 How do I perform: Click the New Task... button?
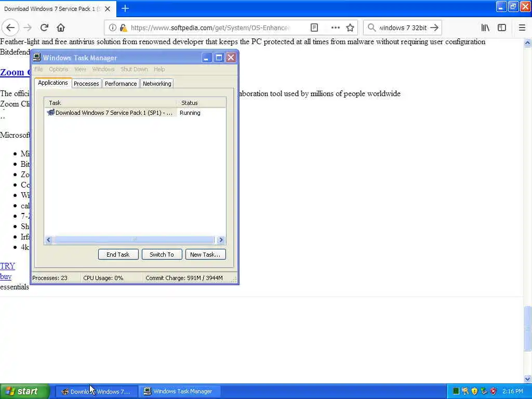coord(205,255)
